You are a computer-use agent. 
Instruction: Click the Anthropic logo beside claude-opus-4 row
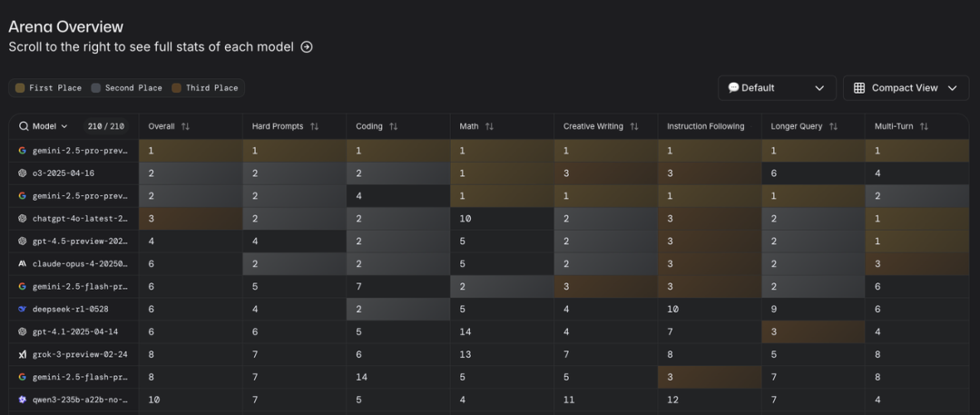point(23,264)
